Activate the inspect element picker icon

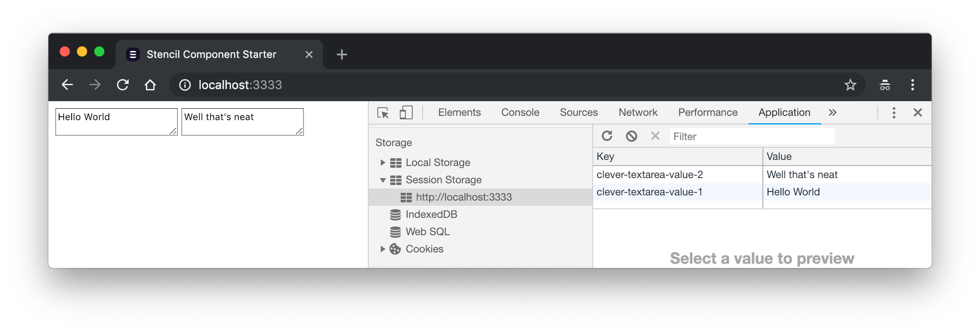(383, 113)
